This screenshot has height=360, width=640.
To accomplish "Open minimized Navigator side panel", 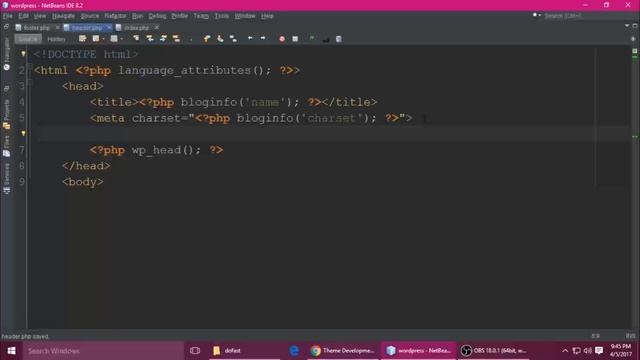I will coord(7,54).
